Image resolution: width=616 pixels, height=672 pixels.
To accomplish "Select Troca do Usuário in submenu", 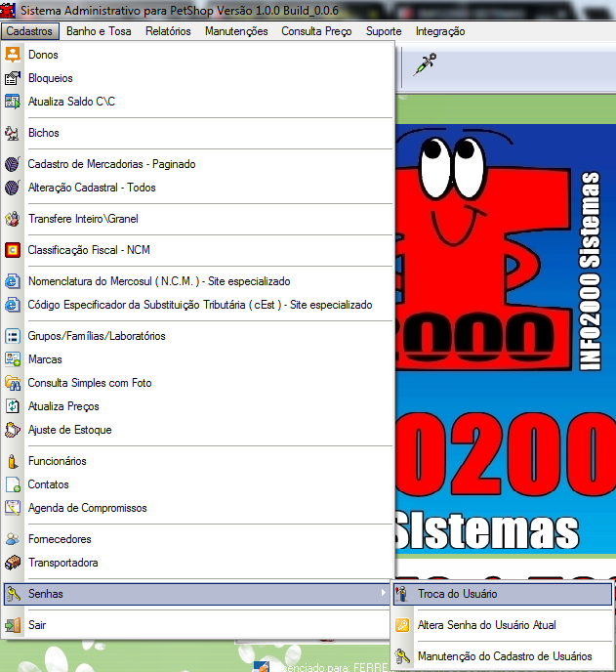I will click(503, 594).
